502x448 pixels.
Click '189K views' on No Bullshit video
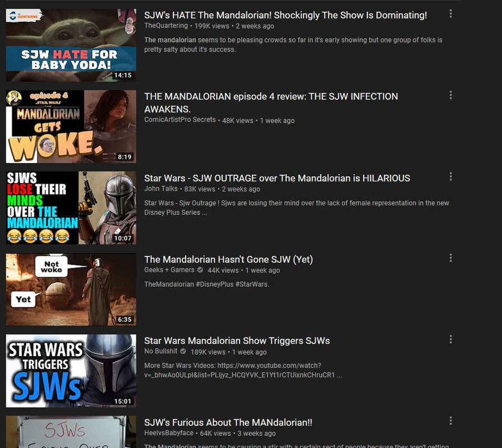point(208,352)
